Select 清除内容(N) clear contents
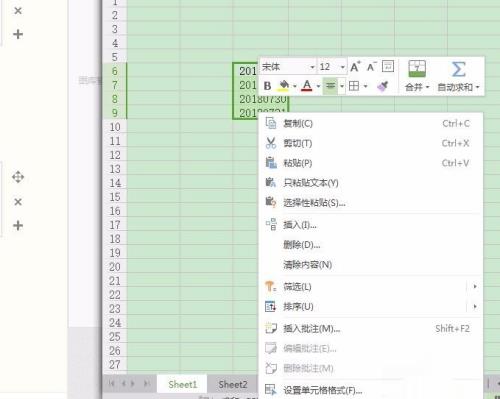This screenshot has width=500, height=399. pyautogui.click(x=371, y=265)
